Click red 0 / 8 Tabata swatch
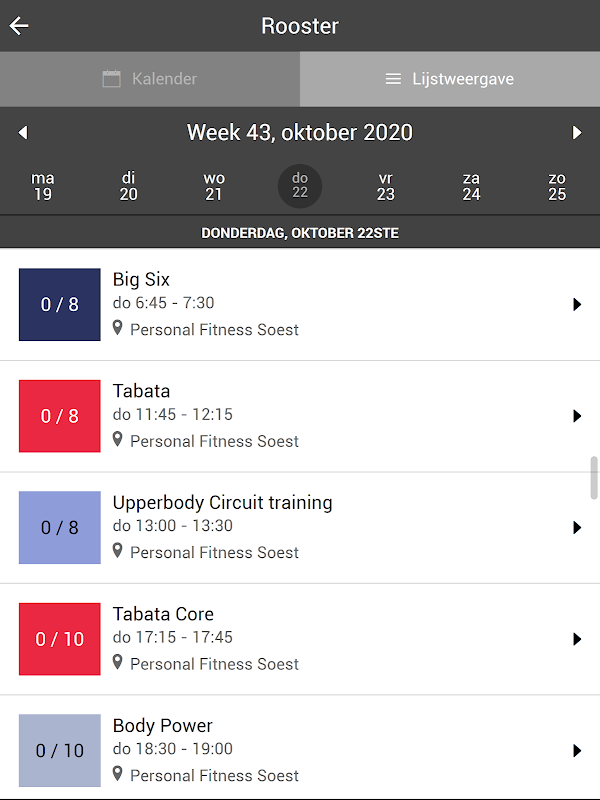Screen dimensions: 600x800 click(60, 416)
